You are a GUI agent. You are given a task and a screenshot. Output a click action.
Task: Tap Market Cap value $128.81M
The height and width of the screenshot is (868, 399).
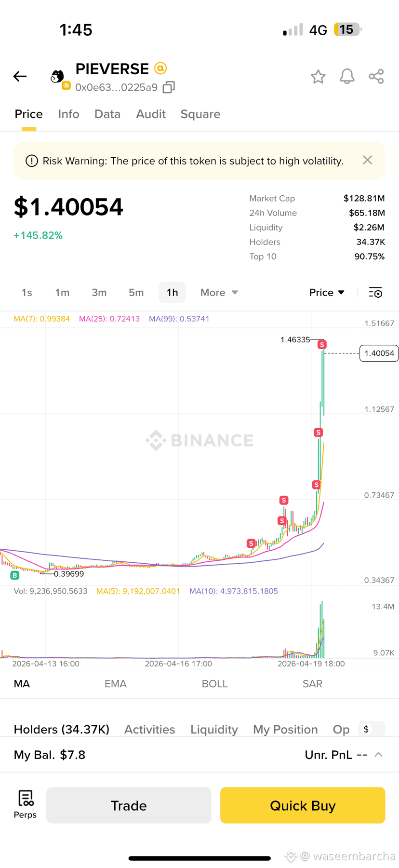pos(364,198)
